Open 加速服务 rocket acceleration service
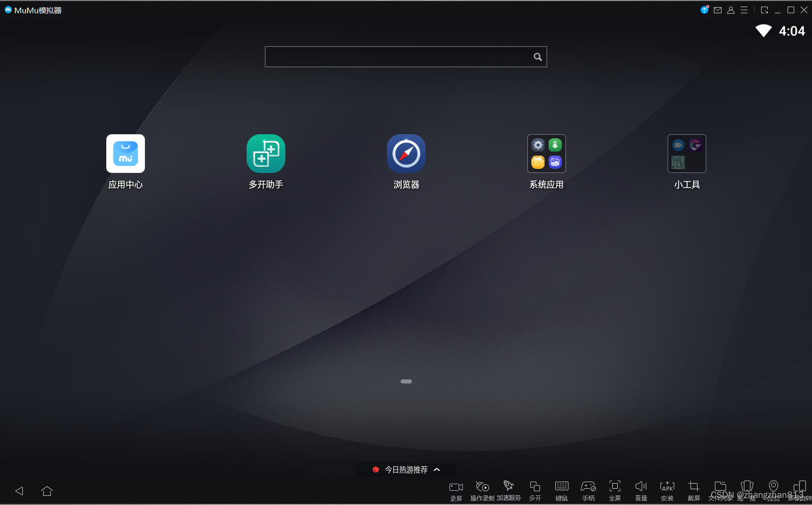Screen dimensions: 812x505 click(509, 491)
